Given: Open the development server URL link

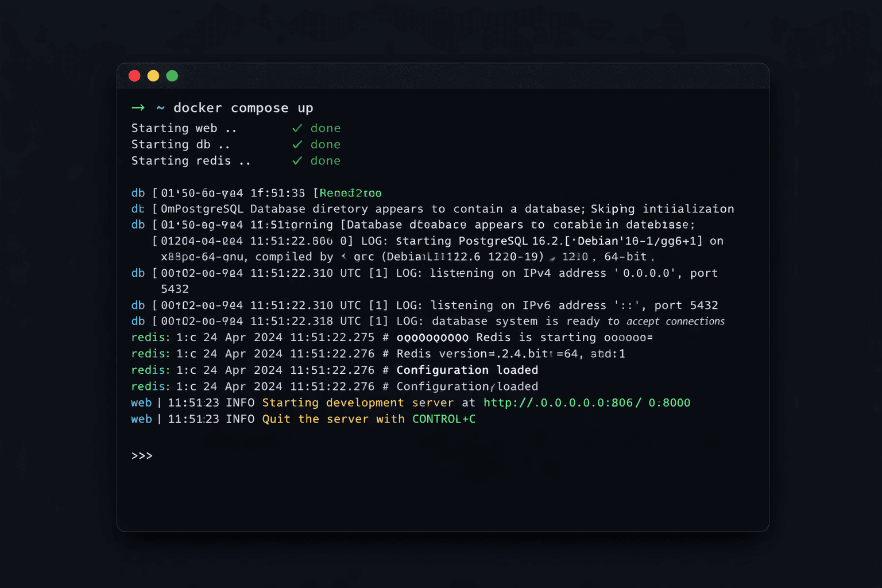Looking at the screenshot, I should 586,403.
